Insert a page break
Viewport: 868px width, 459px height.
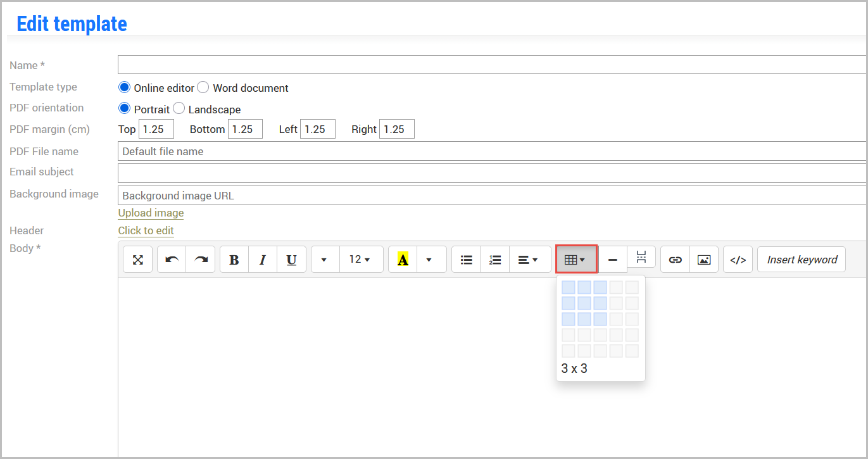(641, 257)
